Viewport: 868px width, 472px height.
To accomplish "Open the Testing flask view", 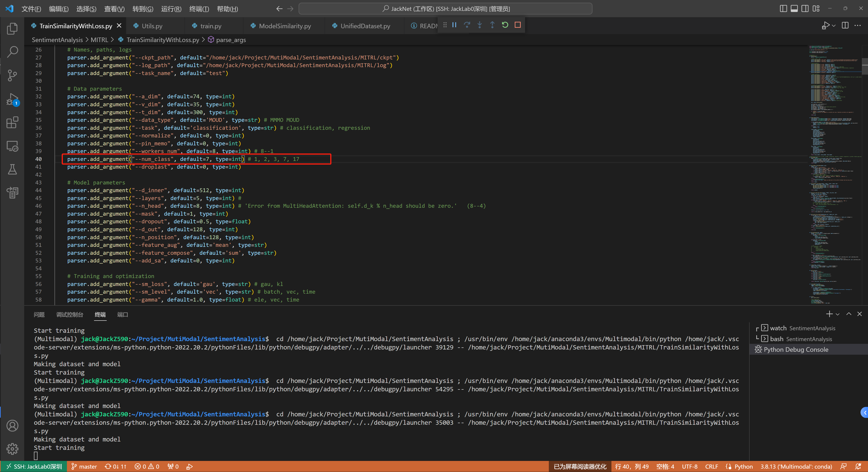I will [12, 170].
